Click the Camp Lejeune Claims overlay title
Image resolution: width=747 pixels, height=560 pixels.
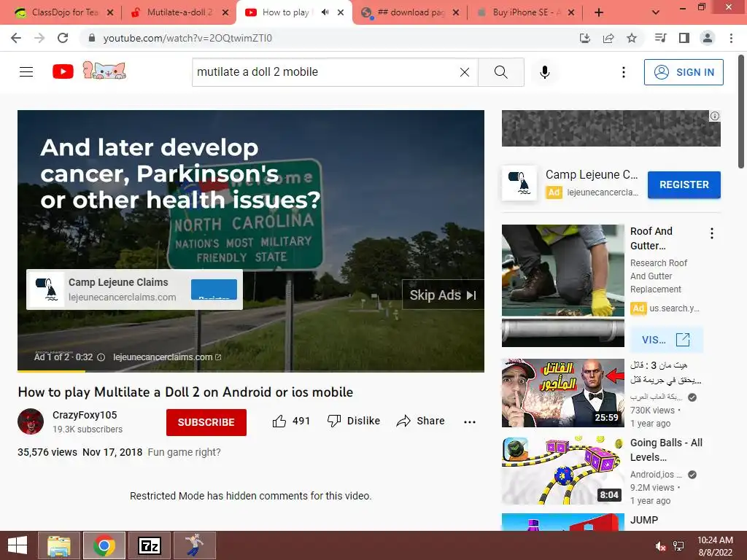point(118,282)
